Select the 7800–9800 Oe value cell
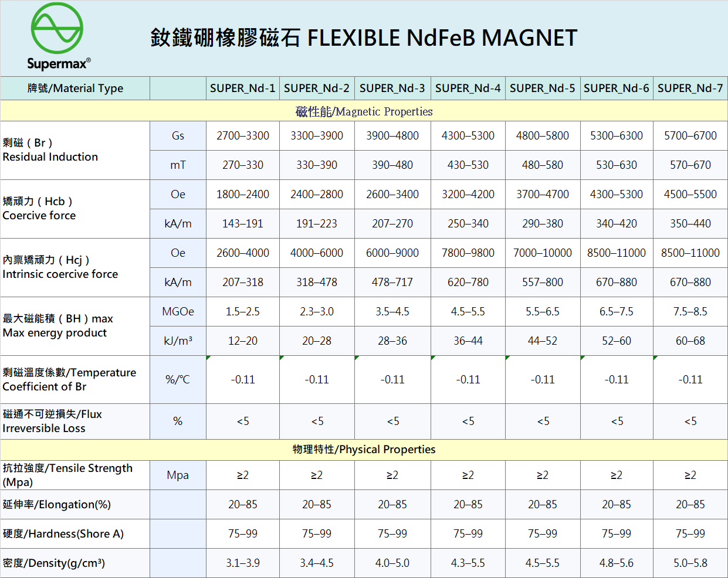 point(468,253)
